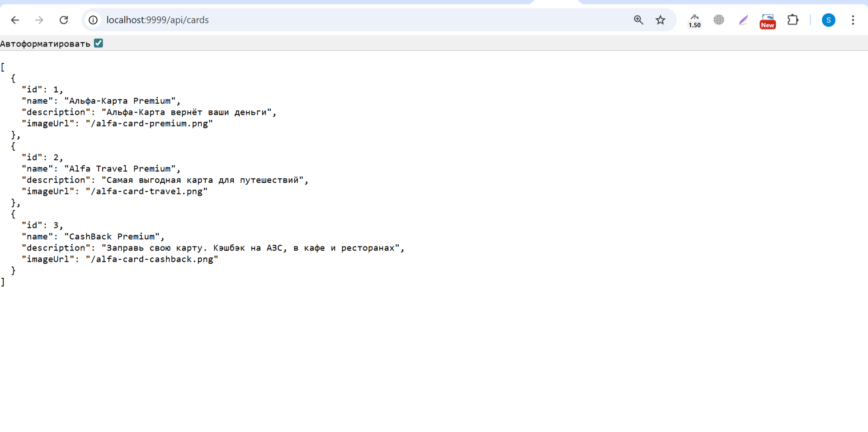Click the browser forward arrow
Viewport: 868px width, 432px height.
(39, 20)
